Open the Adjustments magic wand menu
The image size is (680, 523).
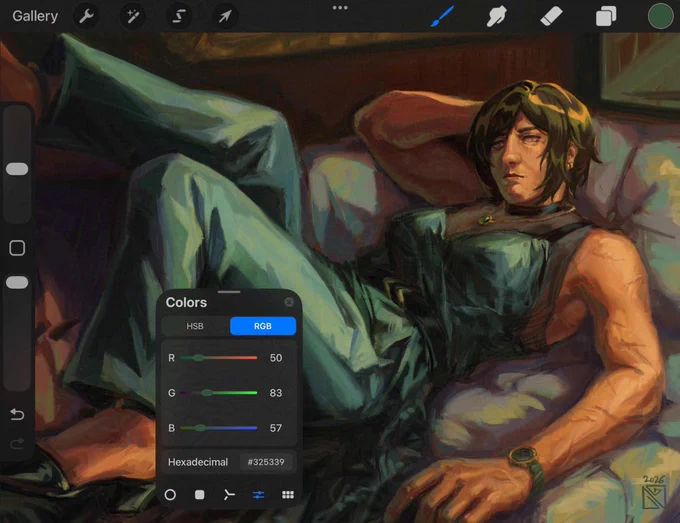tap(133, 16)
